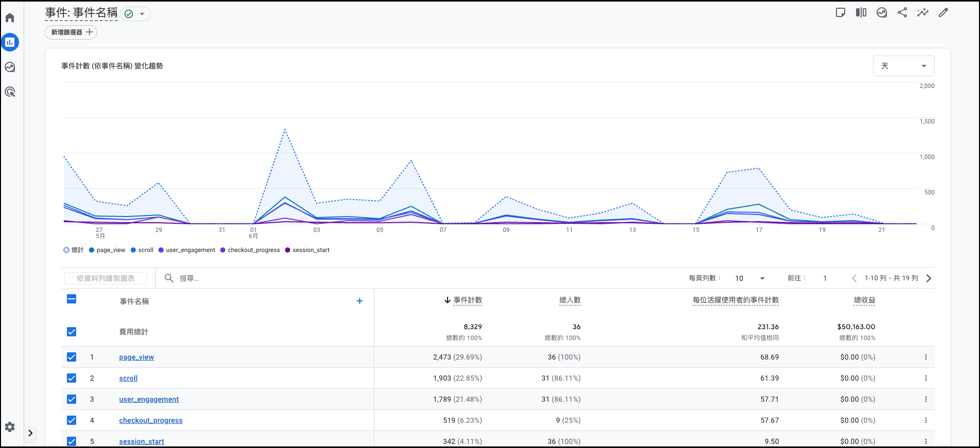Screen dimensions: 980x448
Task: Click the green report status check icon
Action: 129,14
